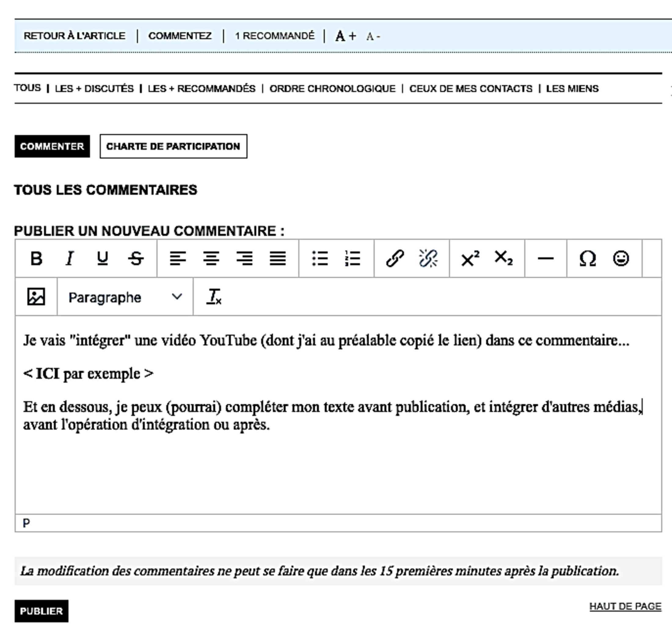
Task: Center align the comment text
Action: [x=211, y=258]
